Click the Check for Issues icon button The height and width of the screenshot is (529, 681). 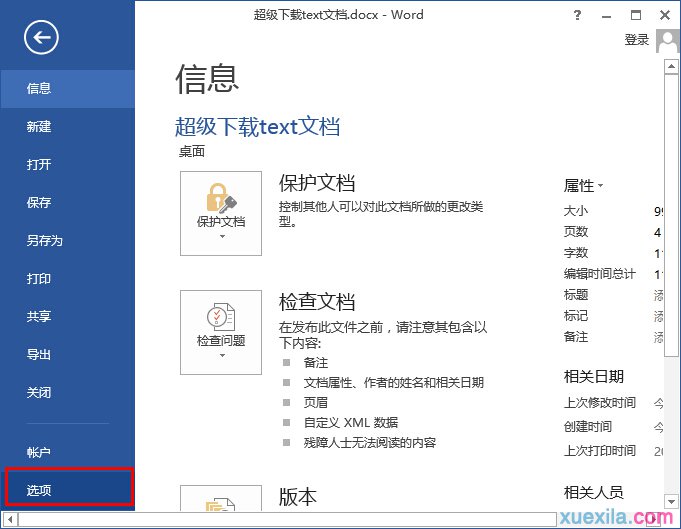point(221,332)
